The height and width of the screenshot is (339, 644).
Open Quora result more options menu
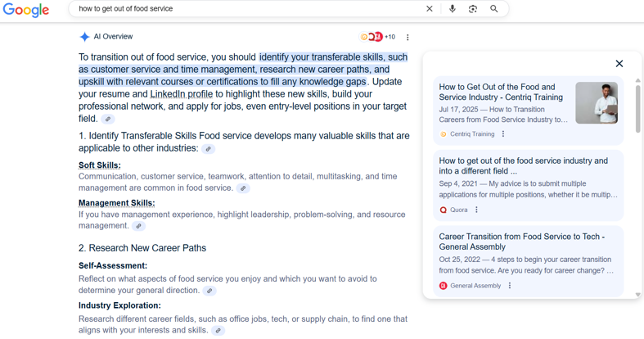click(x=476, y=210)
